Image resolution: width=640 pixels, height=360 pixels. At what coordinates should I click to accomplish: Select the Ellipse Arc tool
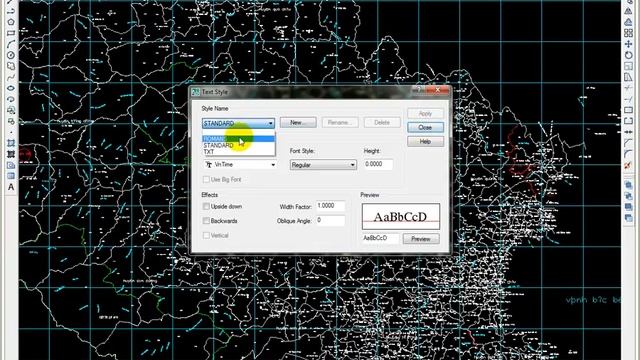point(11,99)
